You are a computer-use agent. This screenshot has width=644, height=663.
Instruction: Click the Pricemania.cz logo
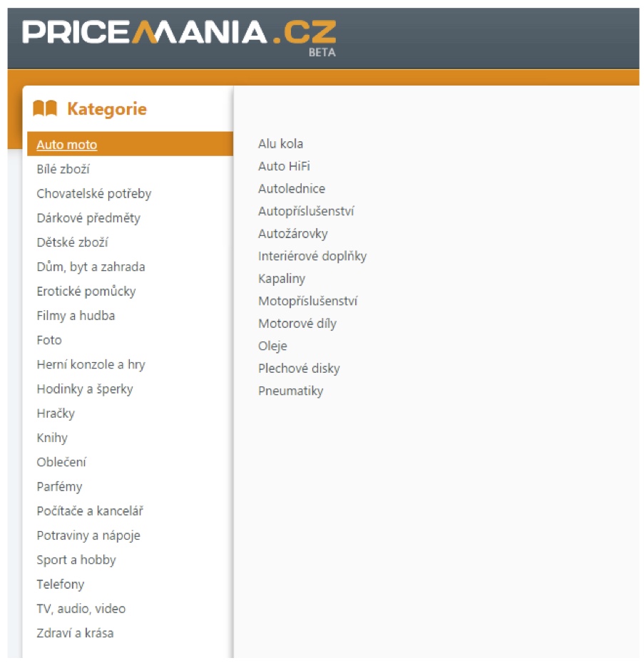click(179, 37)
